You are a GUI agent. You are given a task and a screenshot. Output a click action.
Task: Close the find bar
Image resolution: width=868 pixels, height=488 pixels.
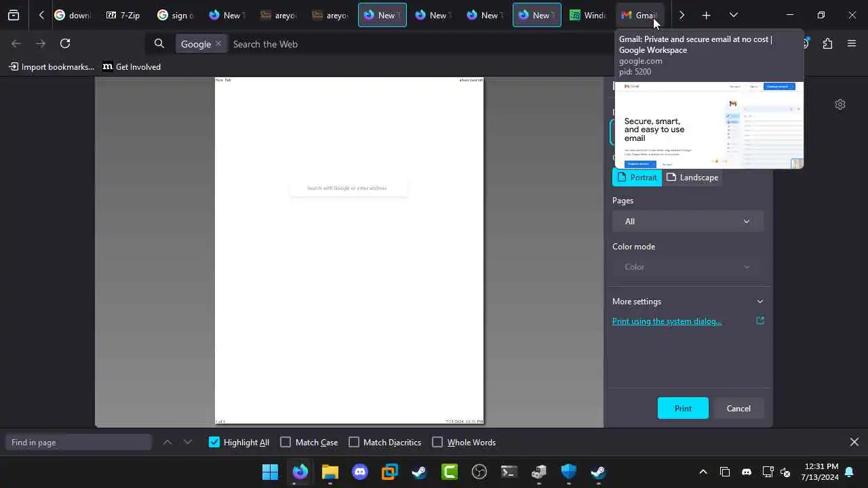pos(854,442)
